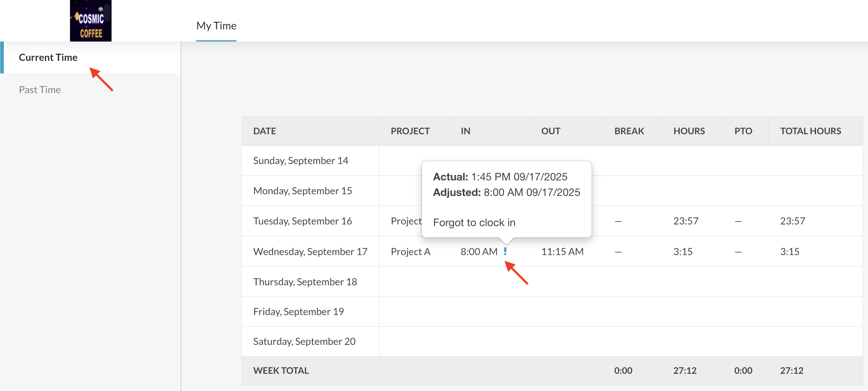This screenshot has height=391, width=868.
Task: Select the Thursday, September 18 row
Action: 305,282
